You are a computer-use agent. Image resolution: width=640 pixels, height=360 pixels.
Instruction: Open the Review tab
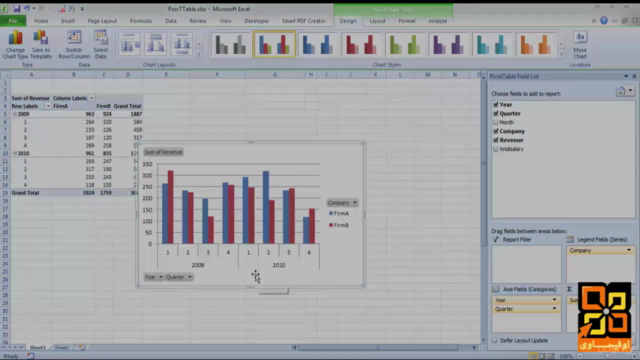click(198, 21)
